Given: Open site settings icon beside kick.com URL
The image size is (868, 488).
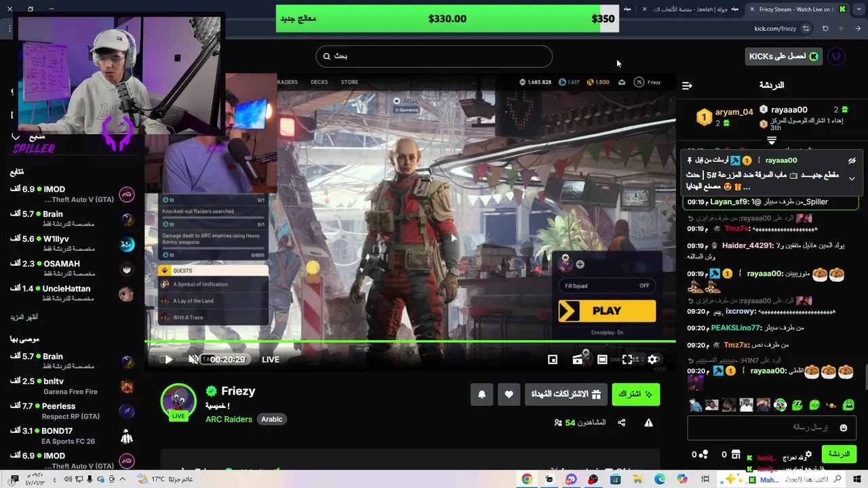Looking at the screenshot, I should (x=806, y=28).
